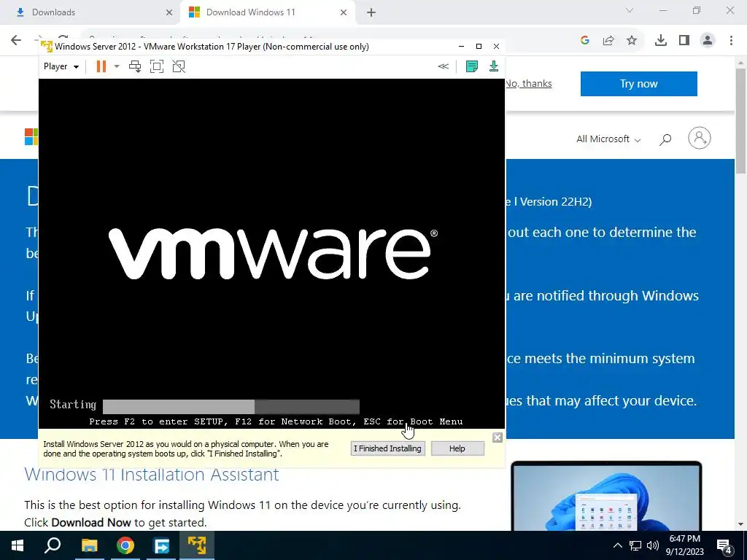Toggle Chrome side panel

(x=684, y=41)
